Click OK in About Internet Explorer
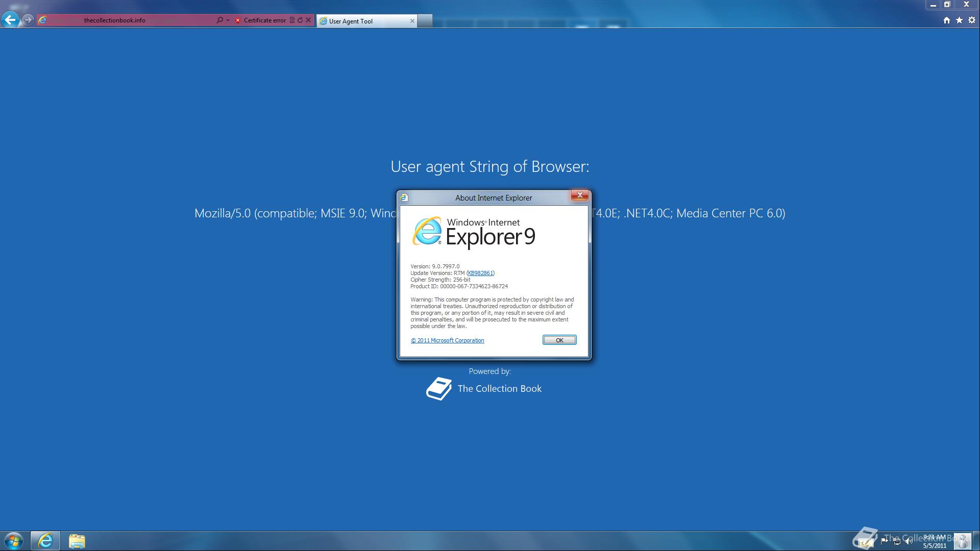Screen dimensions: 980x551 click(x=559, y=340)
